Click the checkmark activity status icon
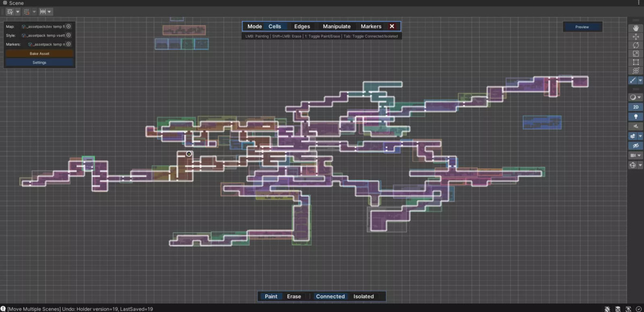The width and height of the screenshot is (644, 312). coord(639,309)
